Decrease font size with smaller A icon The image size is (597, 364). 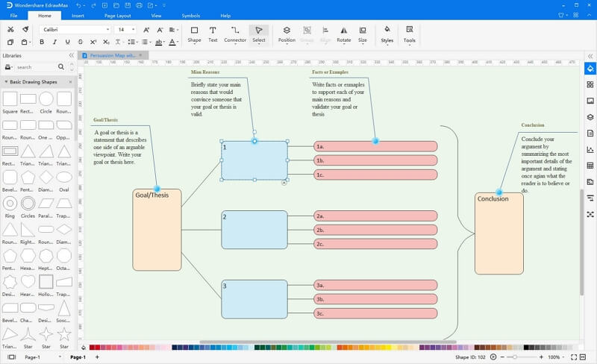(160, 30)
